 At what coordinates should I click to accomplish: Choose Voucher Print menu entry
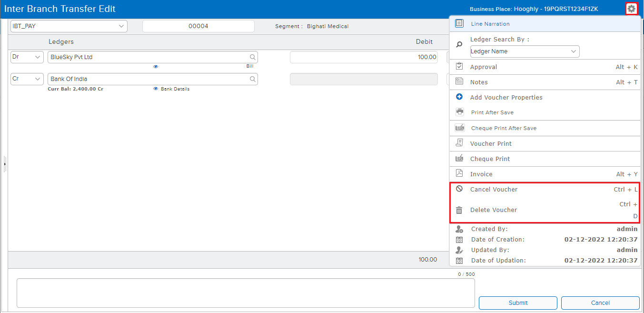click(491, 143)
